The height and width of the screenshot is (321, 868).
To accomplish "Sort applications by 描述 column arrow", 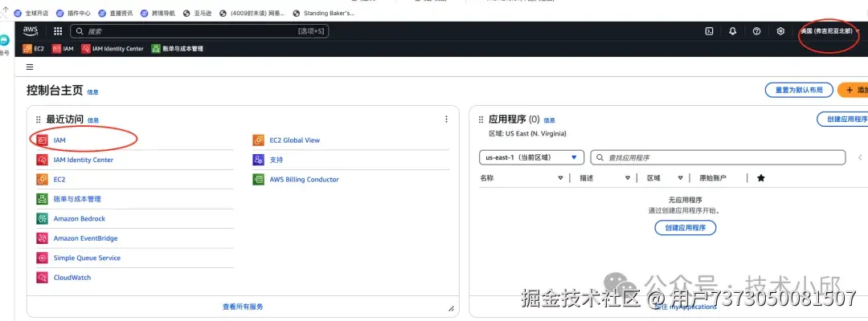I will pos(627,178).
